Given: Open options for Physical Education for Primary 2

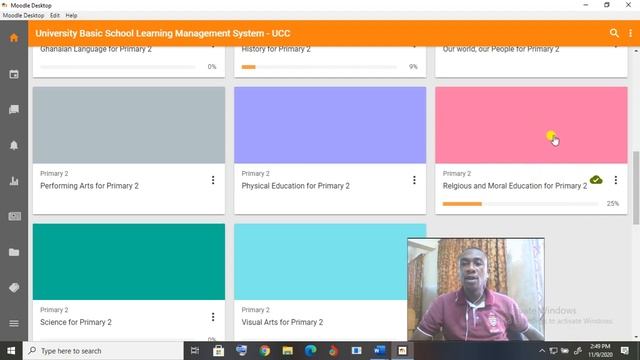Looking at the screenshot, I should (414, 180).
